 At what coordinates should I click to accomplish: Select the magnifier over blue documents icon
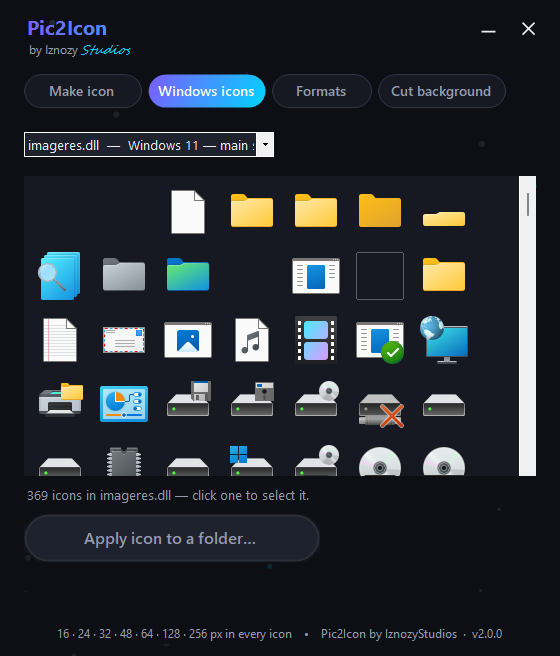[x=59, y=276]
